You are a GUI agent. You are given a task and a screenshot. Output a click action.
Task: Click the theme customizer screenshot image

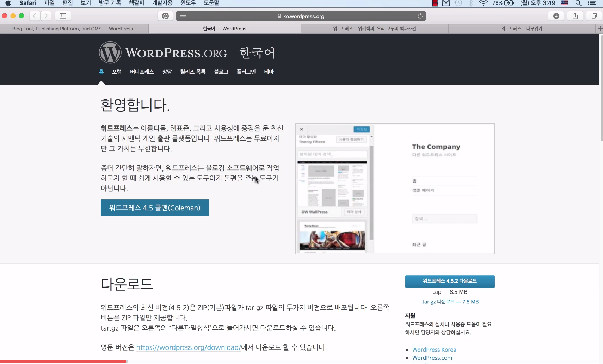click(x=395, y=189)
